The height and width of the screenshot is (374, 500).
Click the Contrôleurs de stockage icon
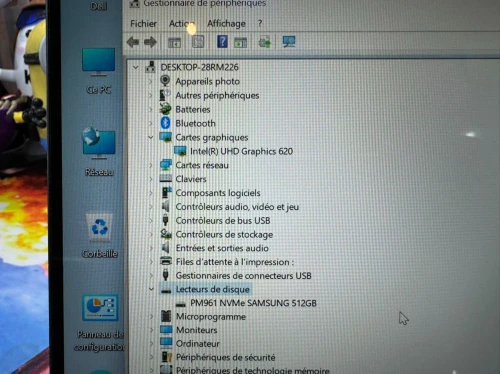click(166, 234)
